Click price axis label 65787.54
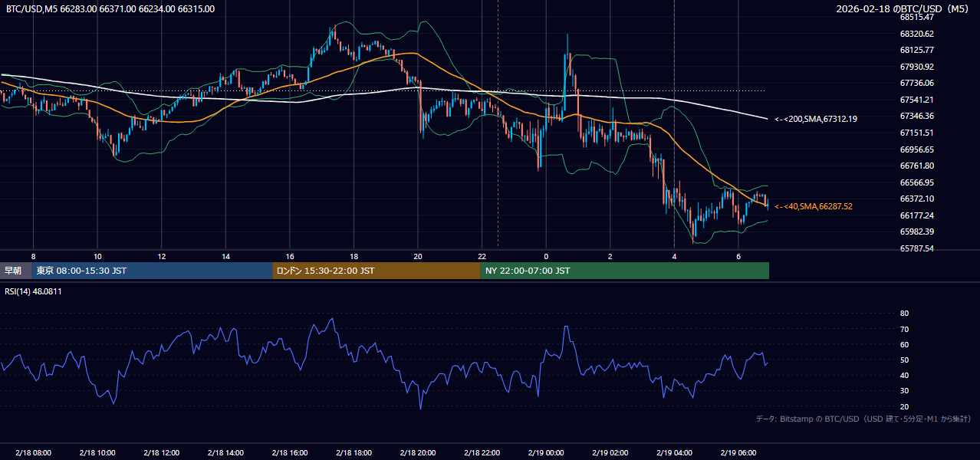Screen dimensions: 980x460 [x=916, y=248]
